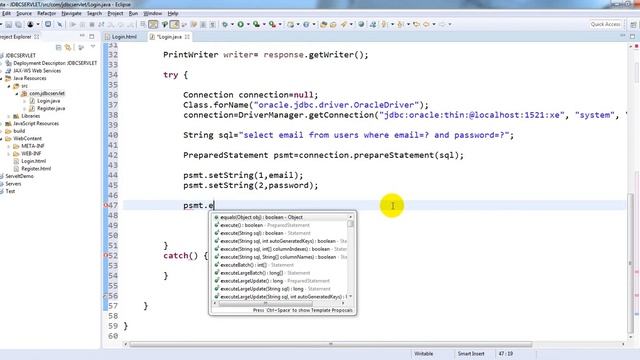Toggle Link with Editor in Project Explorer
The height and width of the screenshot is (360, 640).
point(68,47)
